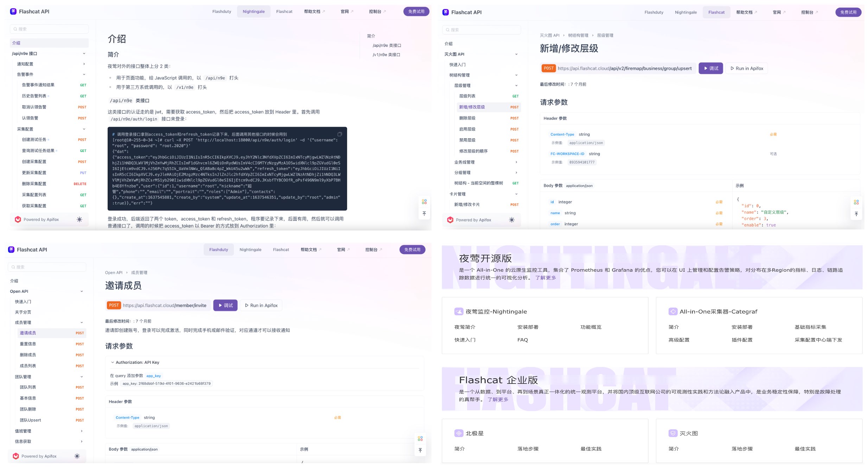Click the 灭火图 shield icon
The width and height of the screenshot is (868, 468).
coord(672,433)
